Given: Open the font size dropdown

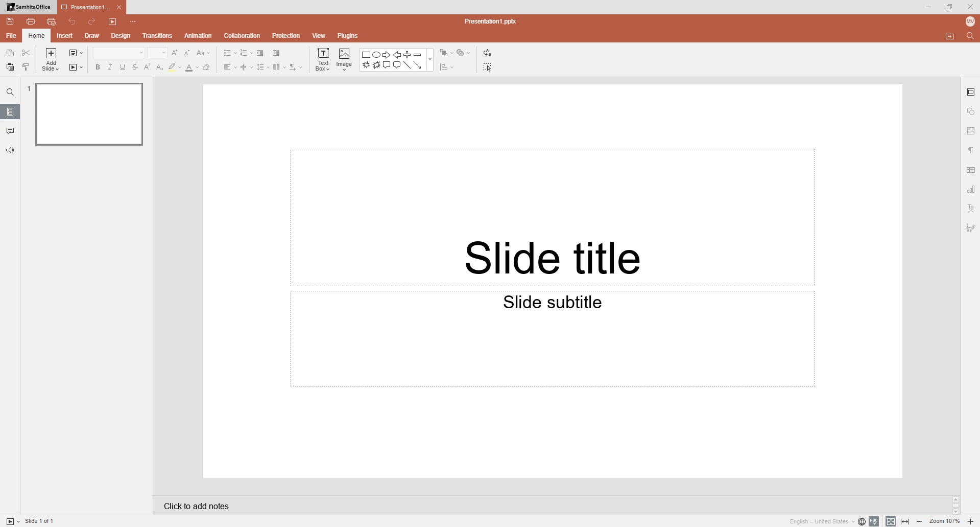Looking at the screenshot, I should 164,53.
